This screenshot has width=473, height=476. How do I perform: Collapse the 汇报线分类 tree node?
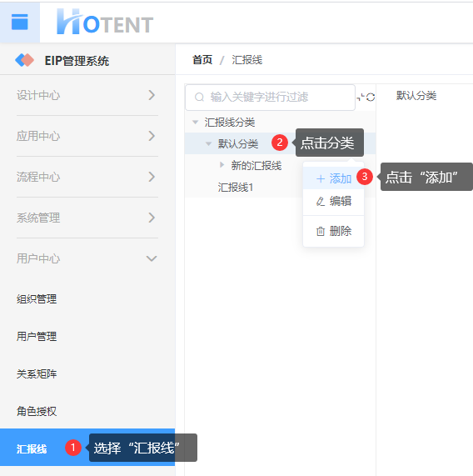tap(196, 123)
